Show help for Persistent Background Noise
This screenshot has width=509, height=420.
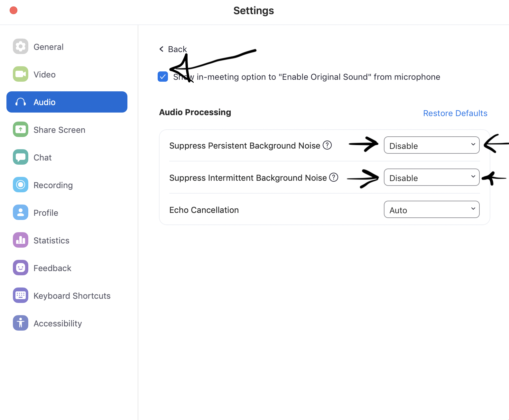coord(327,145)
